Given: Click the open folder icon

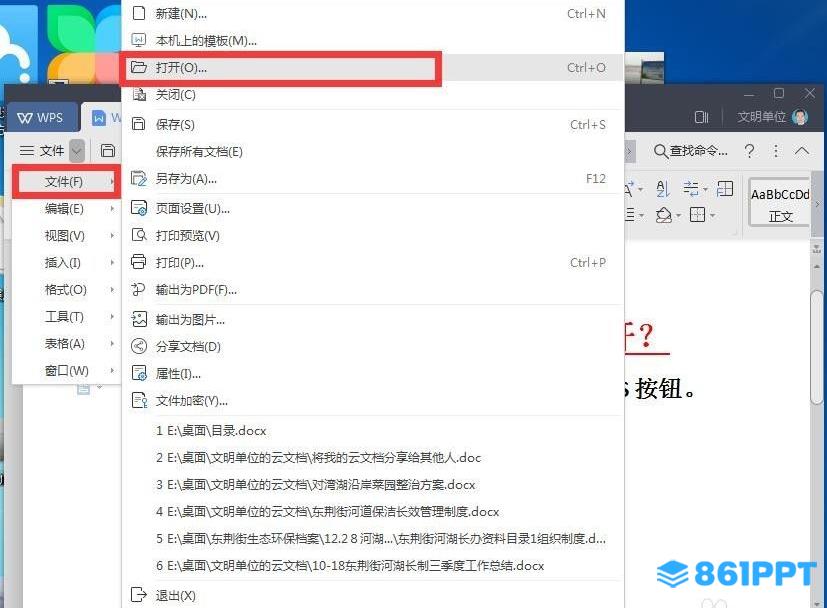Looking at the screenshot, I should click(x=139, y=67).
